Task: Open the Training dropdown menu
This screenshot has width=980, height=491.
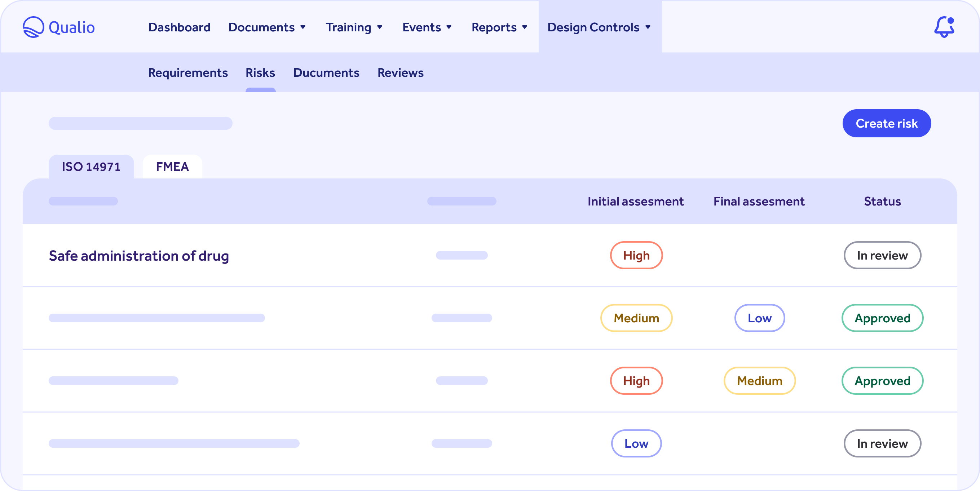Action: 354,27
